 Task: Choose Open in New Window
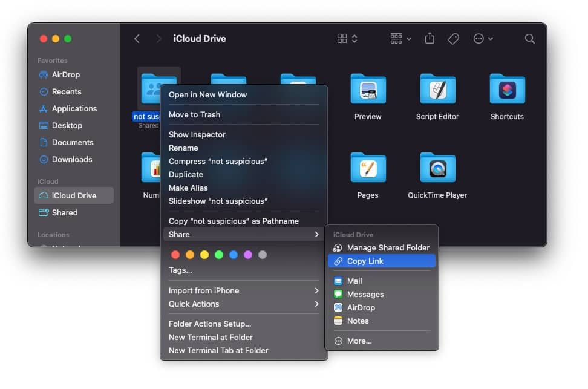(x=244, y=95)
